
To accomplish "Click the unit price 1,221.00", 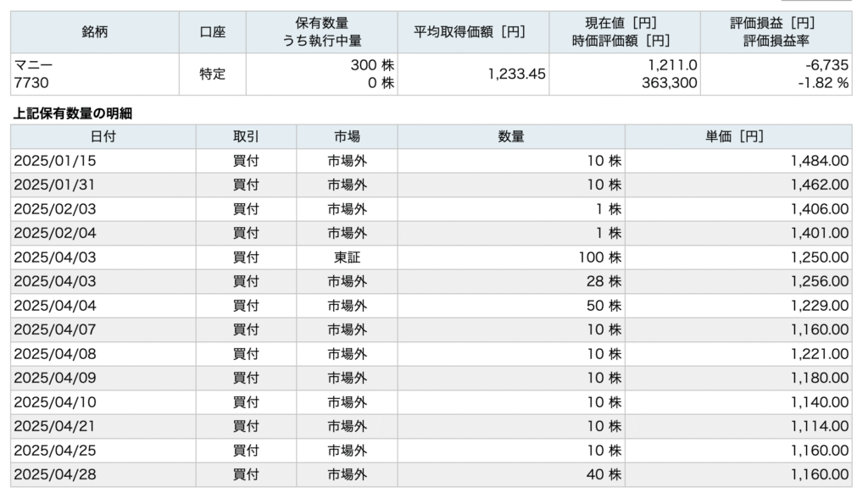I will (x=820, y=353).
